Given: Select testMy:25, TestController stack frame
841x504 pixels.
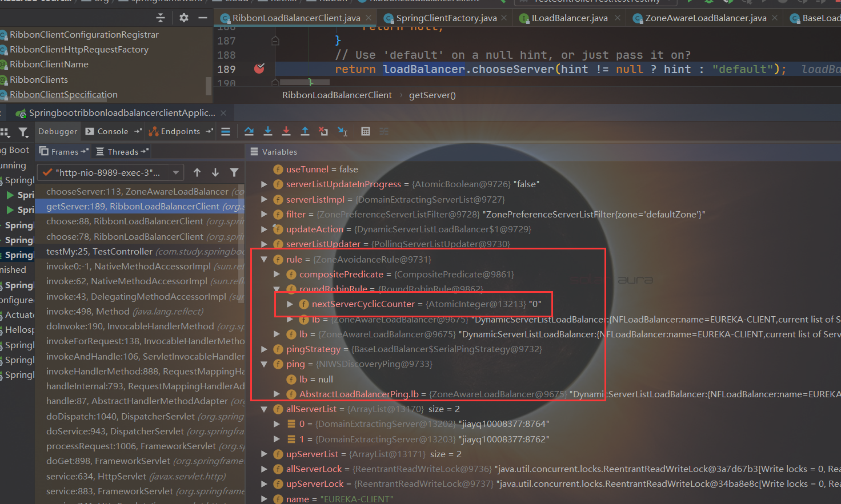Looking at the screenshot, I should click(140, 251).
